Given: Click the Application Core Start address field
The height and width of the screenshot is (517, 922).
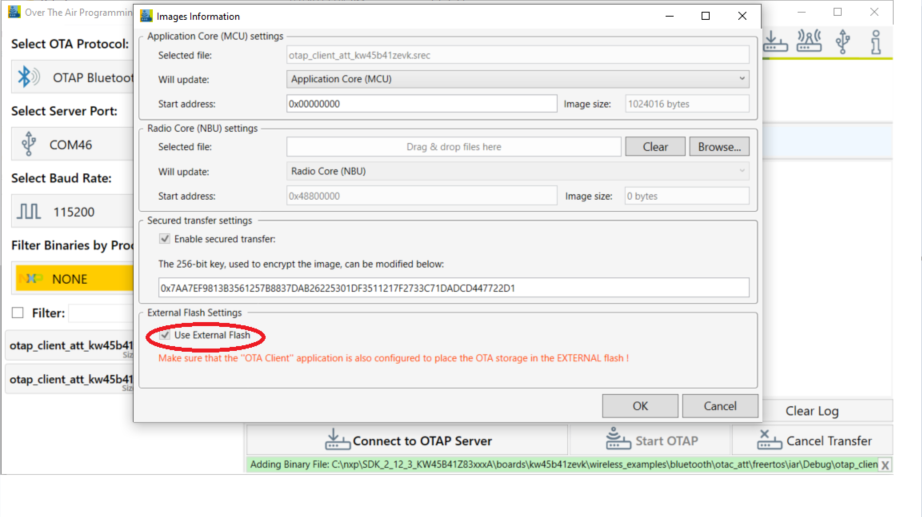Looking at the screenshot, I should 422,104.
